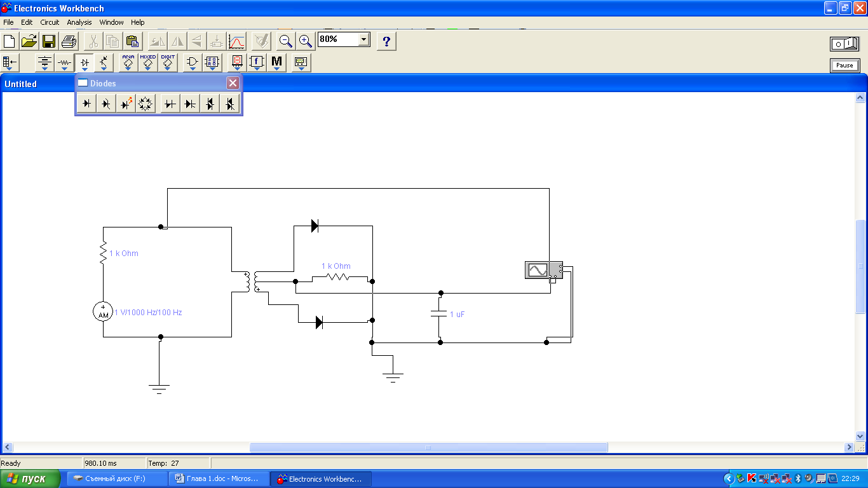Select the full-wave bridge rectifier component
868x488 pixels.
tap(146, 104)
